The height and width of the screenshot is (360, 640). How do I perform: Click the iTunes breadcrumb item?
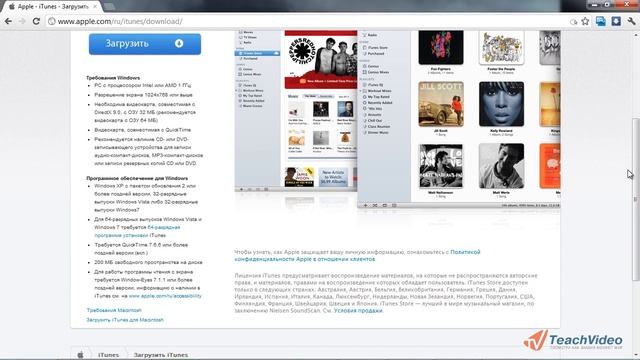[108, 355]
